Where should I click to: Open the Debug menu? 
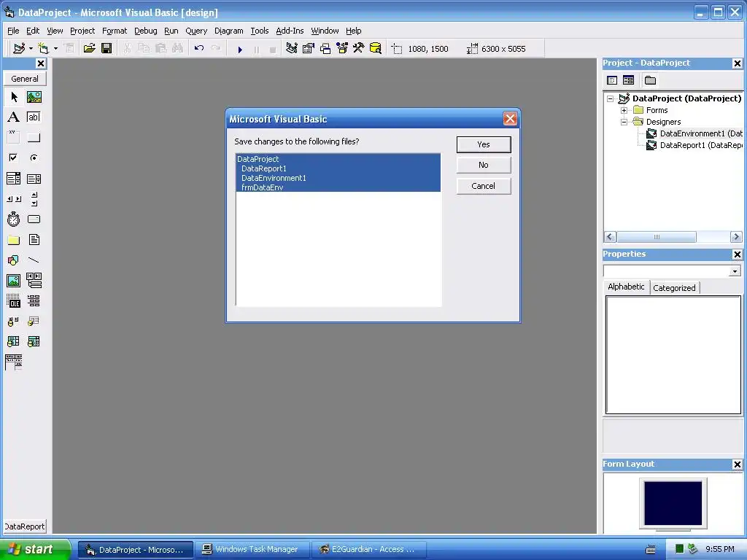(146, 31)
